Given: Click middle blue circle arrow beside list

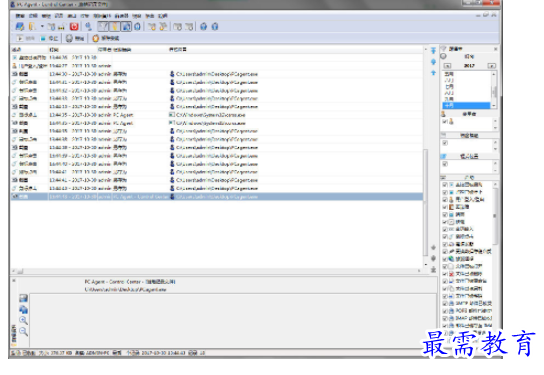Looking at the screenshot, I should [x=433, y=62].
